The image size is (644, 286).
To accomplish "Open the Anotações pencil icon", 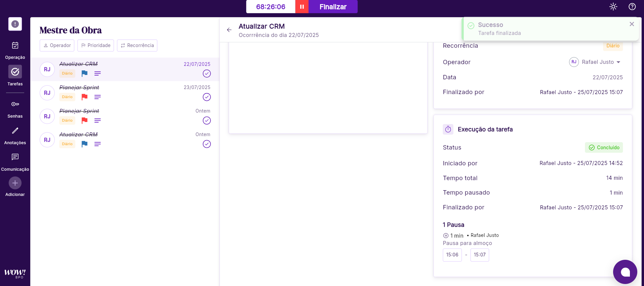I will [x=15, y=131].
